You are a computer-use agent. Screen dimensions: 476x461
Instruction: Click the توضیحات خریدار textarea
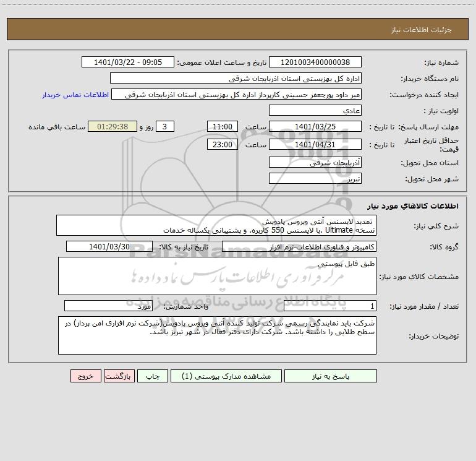pyautogui.click(x=217, y=335)
